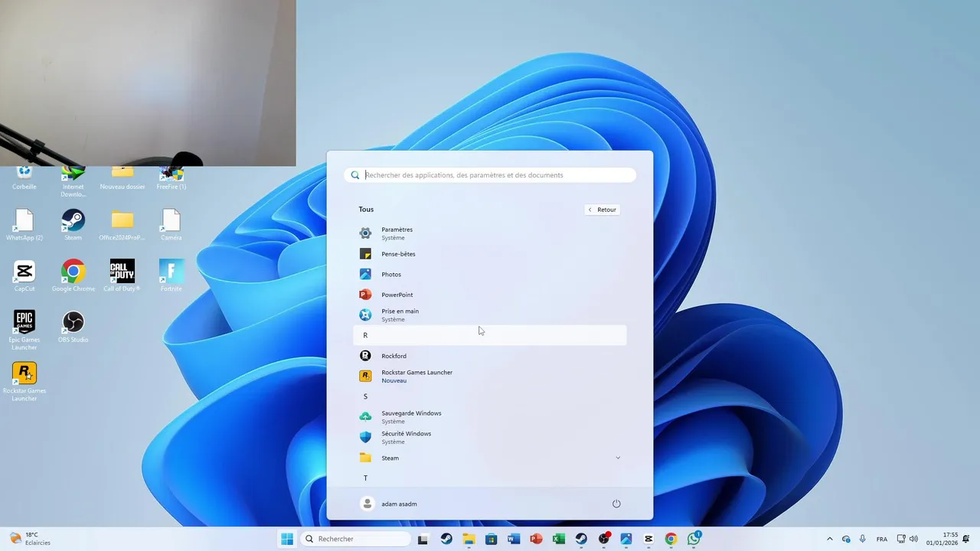The height and width of the screenshot is (551, 980).
Task: Open the Photos app in the taskbar
Action: 626,539
